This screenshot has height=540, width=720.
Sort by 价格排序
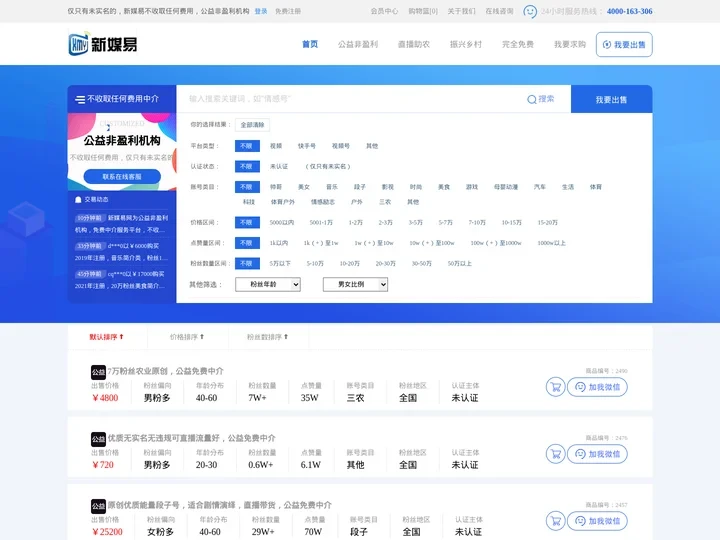coord(186,337)
